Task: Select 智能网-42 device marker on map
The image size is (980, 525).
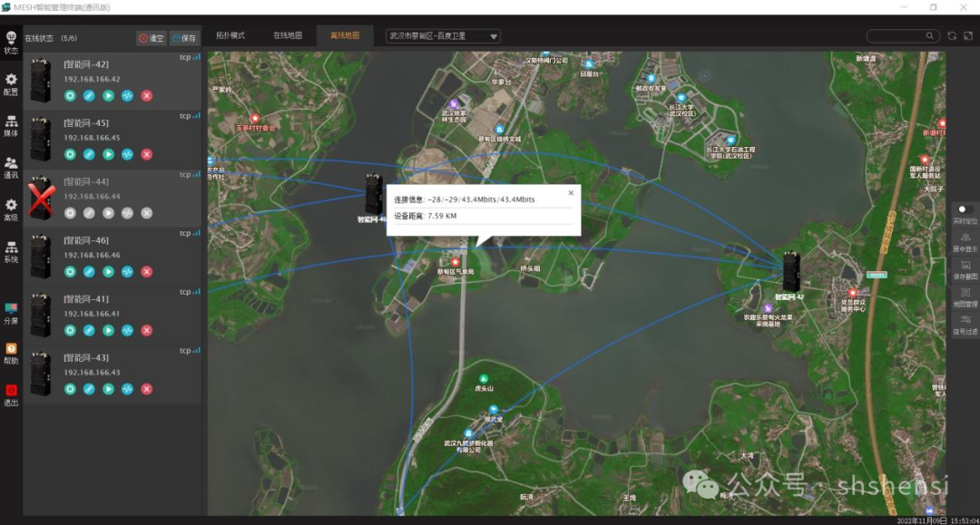Action: click(x=791, y=271)
